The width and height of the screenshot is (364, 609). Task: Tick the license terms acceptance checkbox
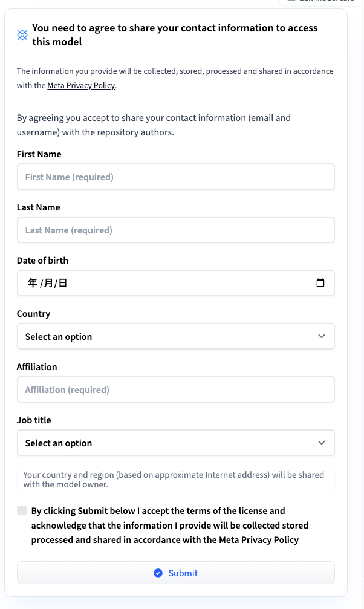point(22,510)
